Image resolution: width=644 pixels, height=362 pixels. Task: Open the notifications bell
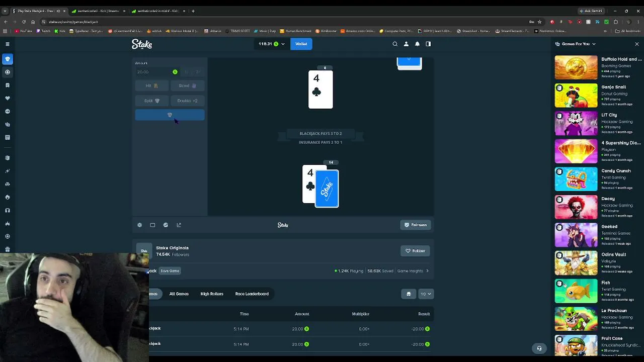[x=417, y=44]
